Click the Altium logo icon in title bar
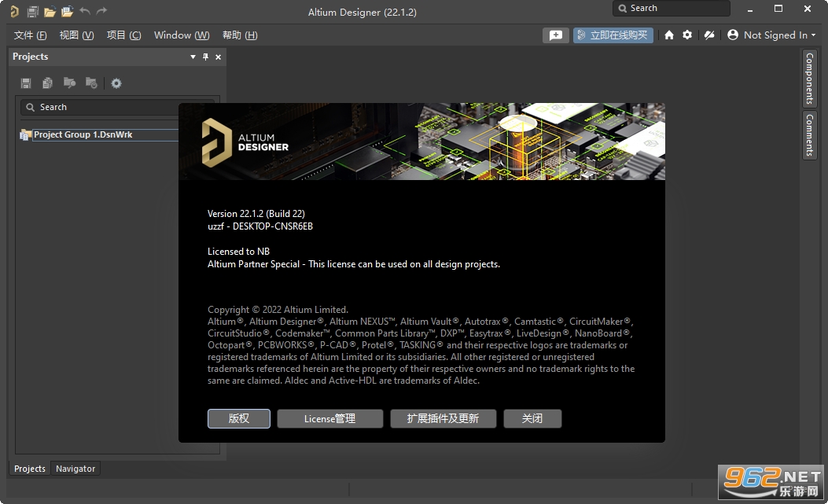 point(15,11)
